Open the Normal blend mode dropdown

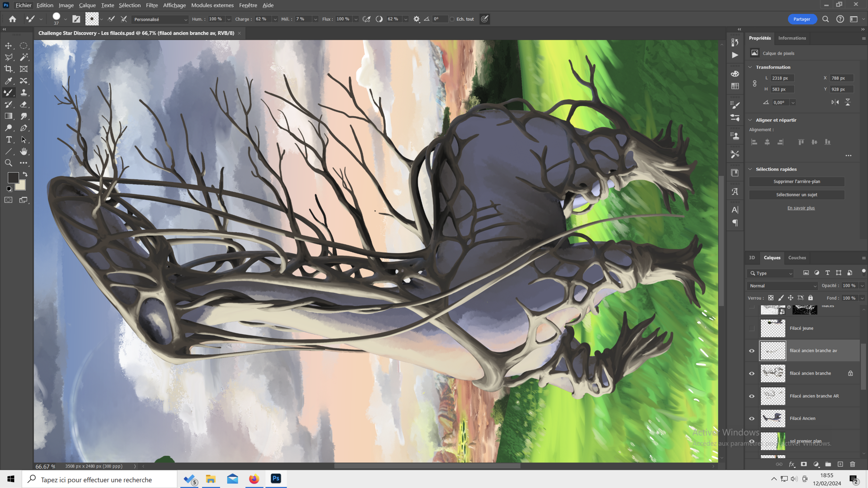[783, 286]
